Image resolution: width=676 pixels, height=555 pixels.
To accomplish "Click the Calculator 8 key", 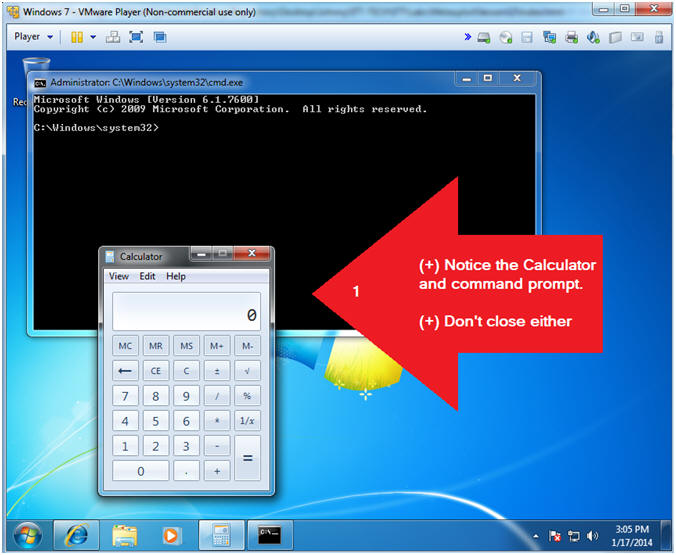I will (x=156, y=396).
